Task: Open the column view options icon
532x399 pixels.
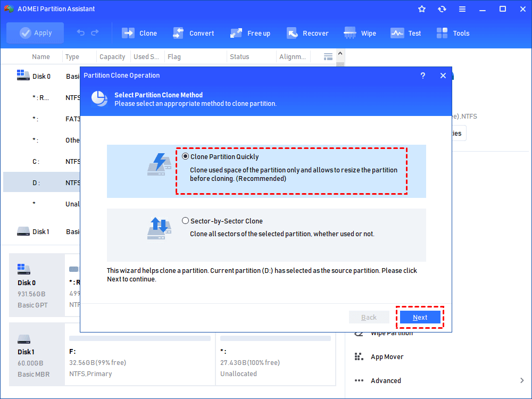Action: pyautogui.click(x=328, y=56)
